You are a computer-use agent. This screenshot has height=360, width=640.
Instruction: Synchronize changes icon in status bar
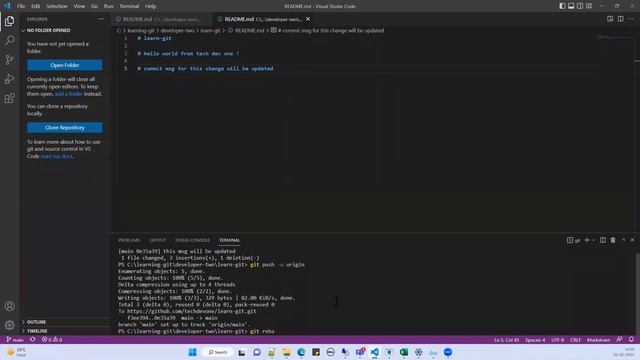click(x=33, y=340)
